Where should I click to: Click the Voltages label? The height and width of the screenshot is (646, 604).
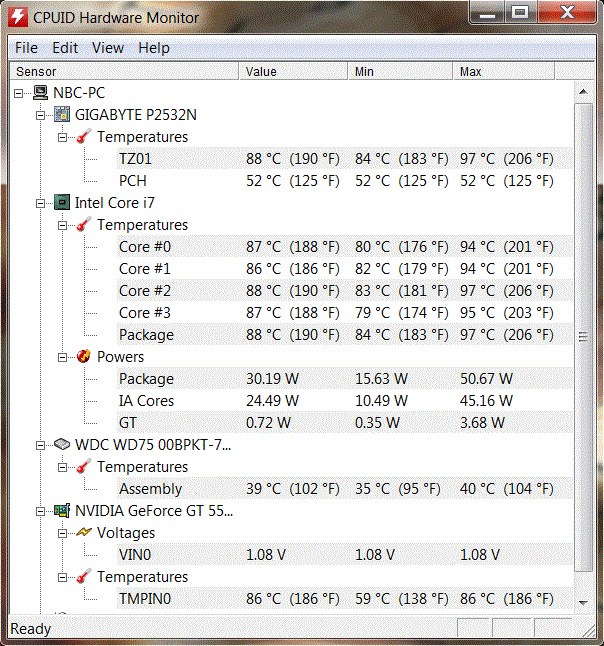(126, 533)
